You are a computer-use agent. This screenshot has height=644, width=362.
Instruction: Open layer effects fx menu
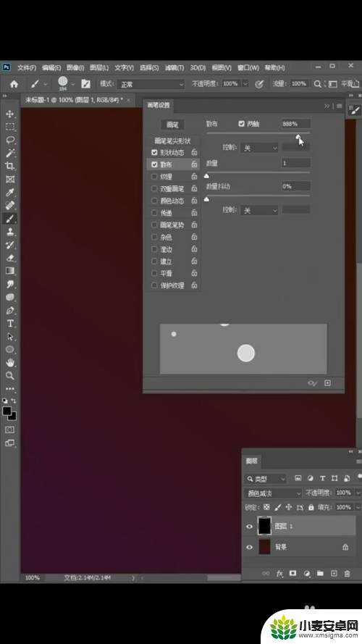tap(279, 573)
